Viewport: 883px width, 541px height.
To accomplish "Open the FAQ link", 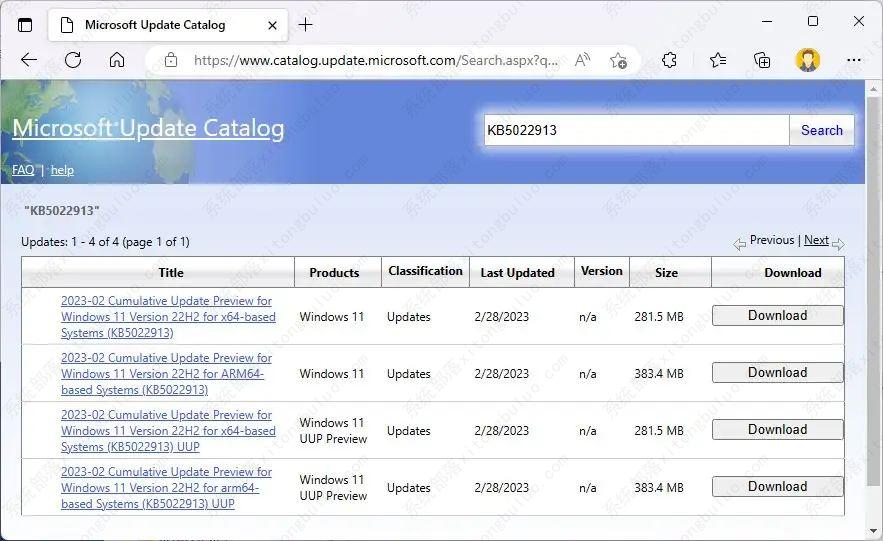I will [x=23, y=170].
